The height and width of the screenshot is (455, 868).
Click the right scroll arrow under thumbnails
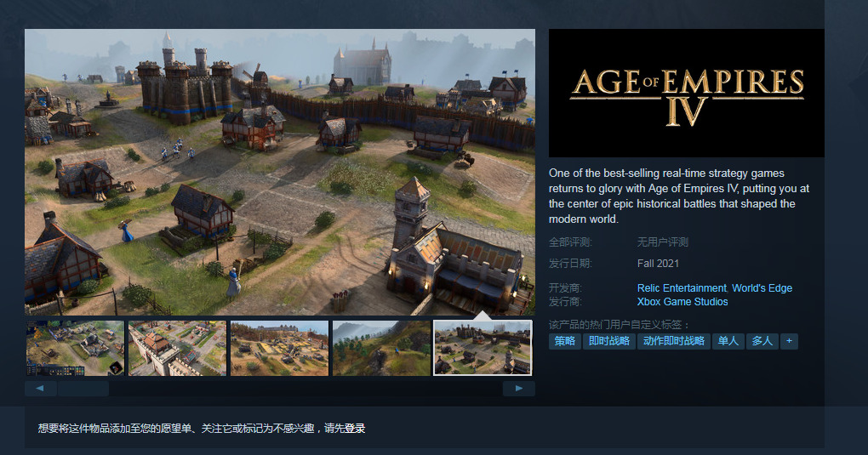coord(519,389)
